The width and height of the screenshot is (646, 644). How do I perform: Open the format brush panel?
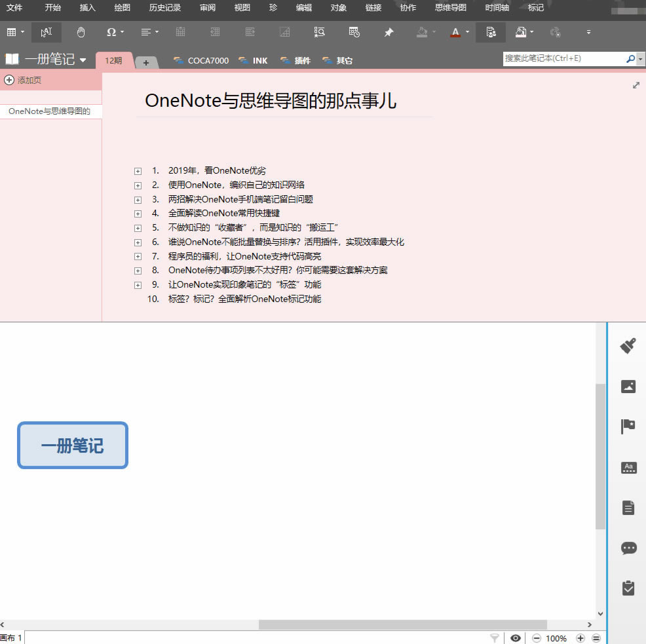click(x=628, y=346)
